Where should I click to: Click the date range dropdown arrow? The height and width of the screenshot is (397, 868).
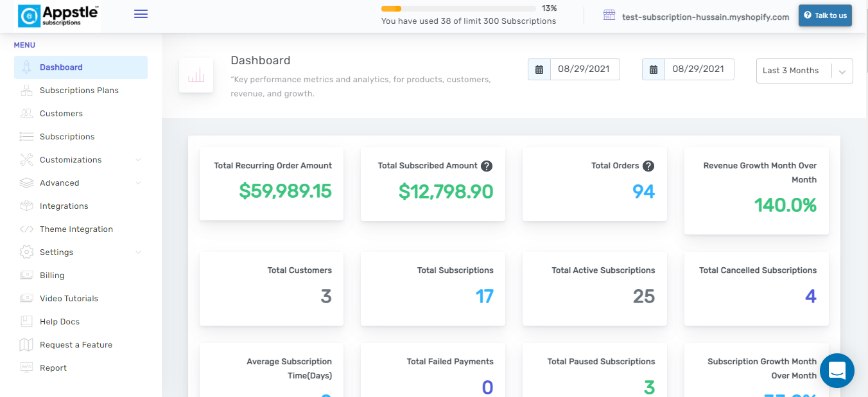(x=842, y=71)
